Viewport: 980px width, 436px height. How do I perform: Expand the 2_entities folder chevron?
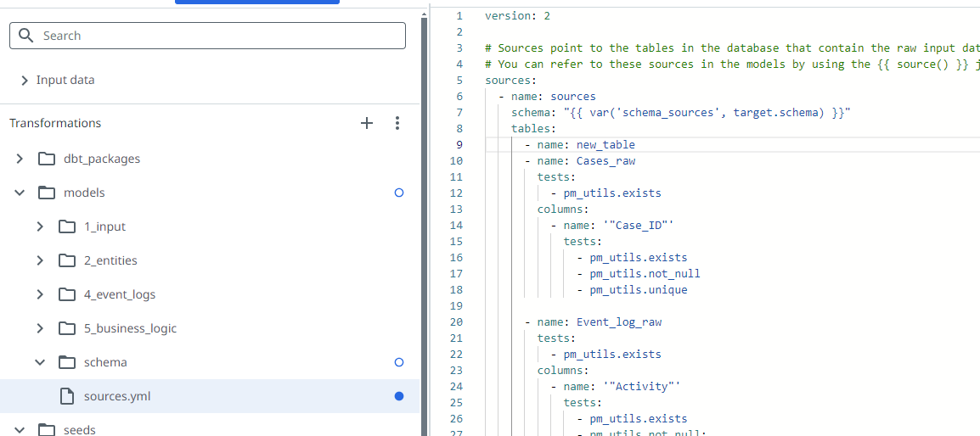pos(39,260)
